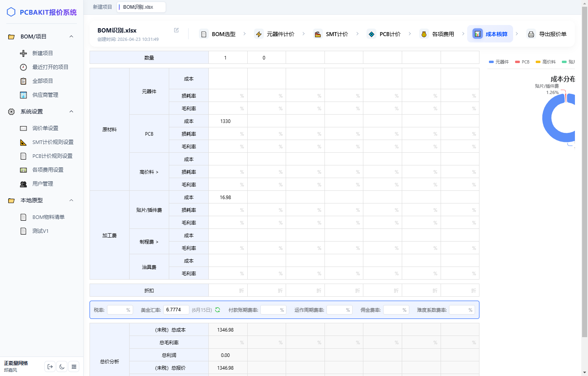Click the BOM物料清单 document icon

pos(23,217)
